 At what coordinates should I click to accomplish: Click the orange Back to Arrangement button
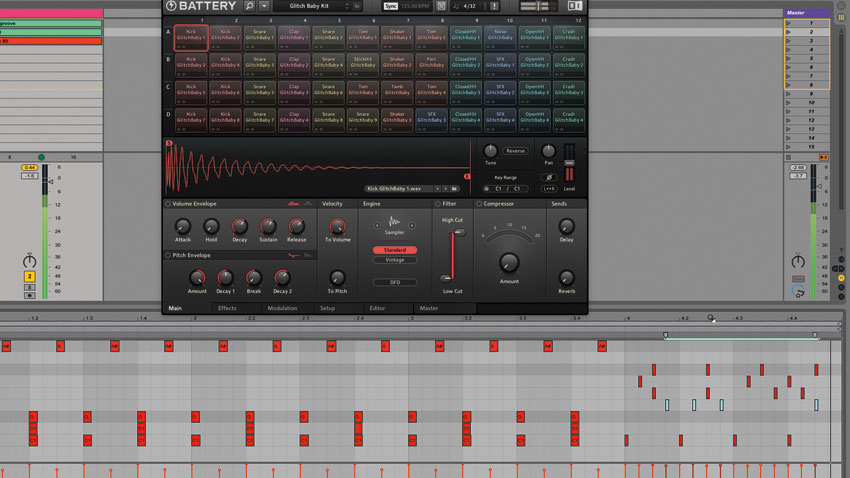click(x=823, y=157)
